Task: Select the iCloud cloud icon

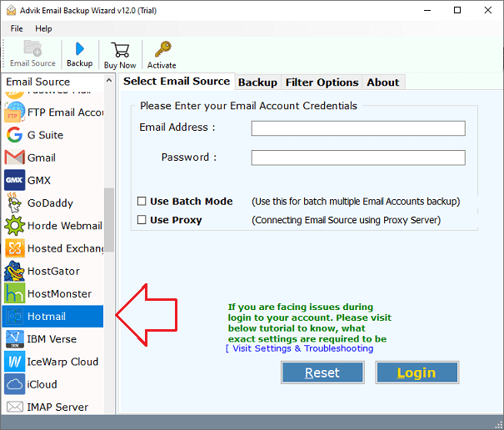Action: tap(14, 384)
